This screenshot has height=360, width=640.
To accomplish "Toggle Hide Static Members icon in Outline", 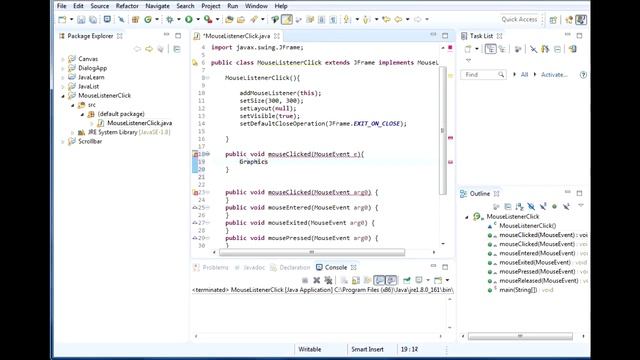I will pos(543,207).
